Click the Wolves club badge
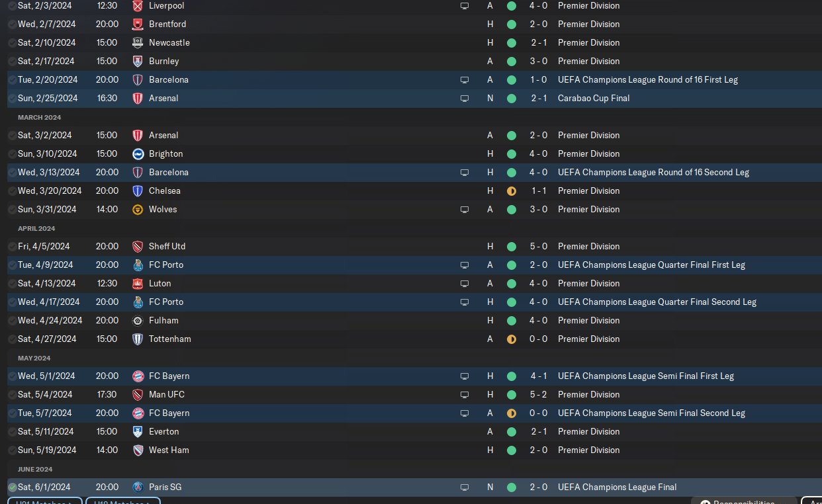 (138, 209)
